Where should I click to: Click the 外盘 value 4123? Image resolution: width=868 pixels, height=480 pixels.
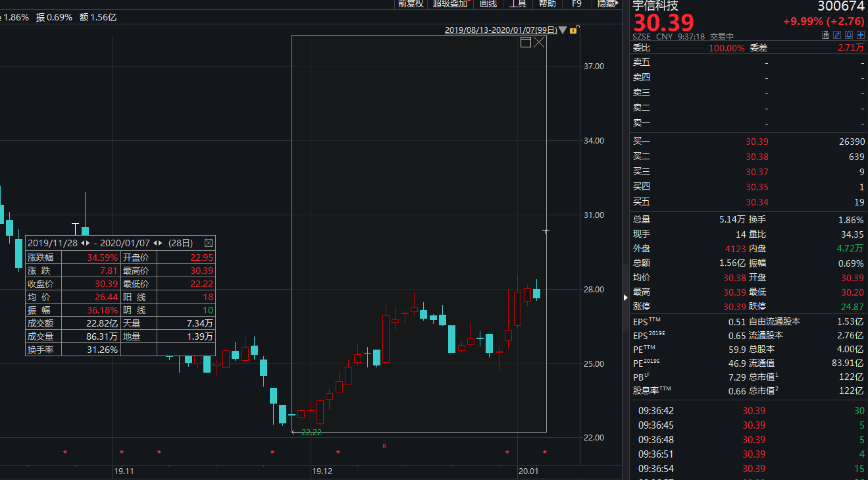coord(735,249)
